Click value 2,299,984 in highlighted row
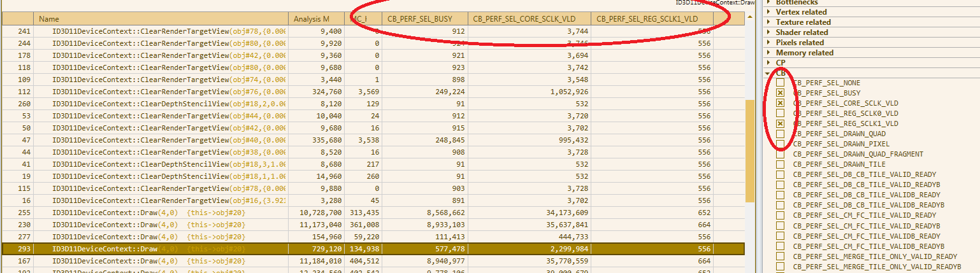Viewport: 980px width, 273px height. click(569, 249)
